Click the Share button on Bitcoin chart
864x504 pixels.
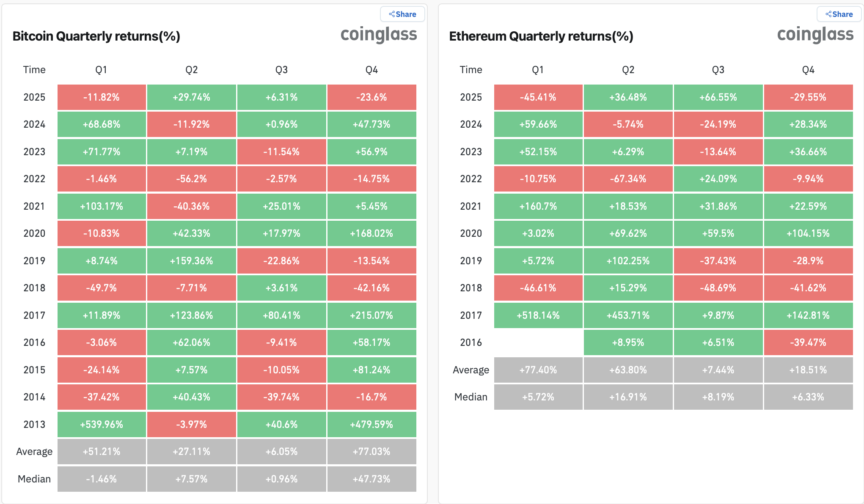point(402,14)
